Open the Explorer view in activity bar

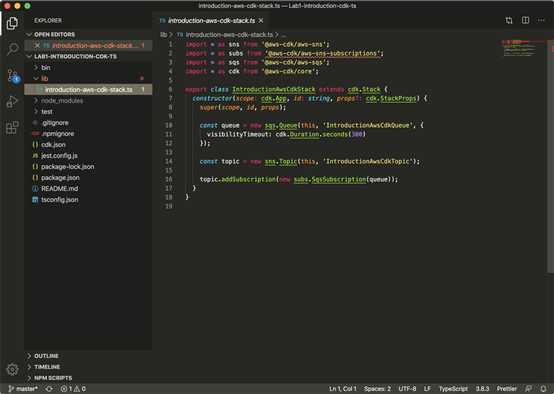point(12,23)
